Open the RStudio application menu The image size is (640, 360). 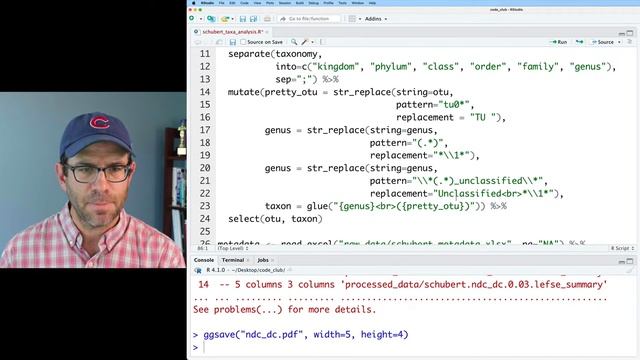tap(207, 3)
